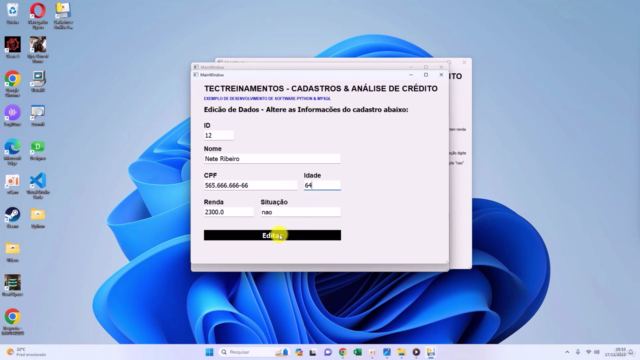640x360 pixels.
Task: Click the microphone icon in the system tray
Action: click(x=578, y=352)
